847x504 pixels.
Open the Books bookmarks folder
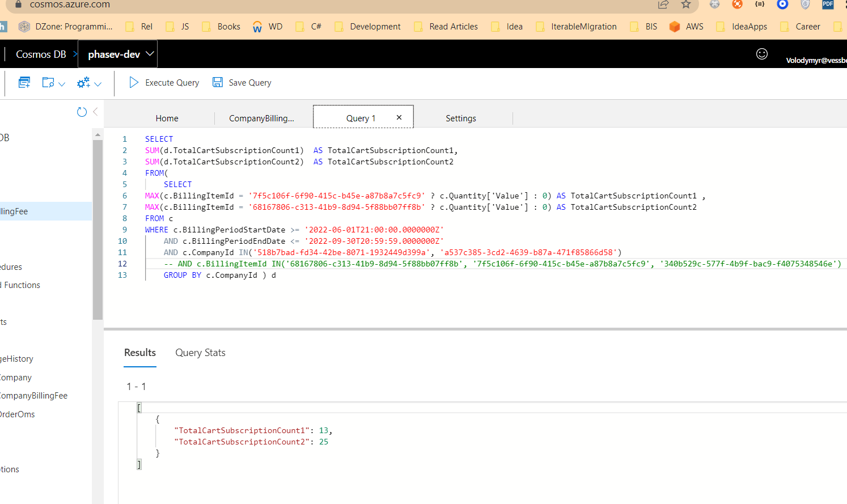[221, 27]
